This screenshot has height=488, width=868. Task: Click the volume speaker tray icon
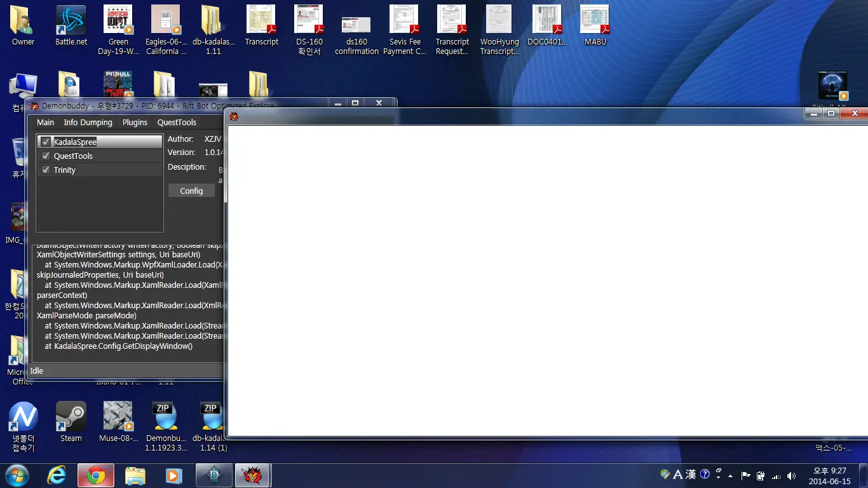[791, 475]
